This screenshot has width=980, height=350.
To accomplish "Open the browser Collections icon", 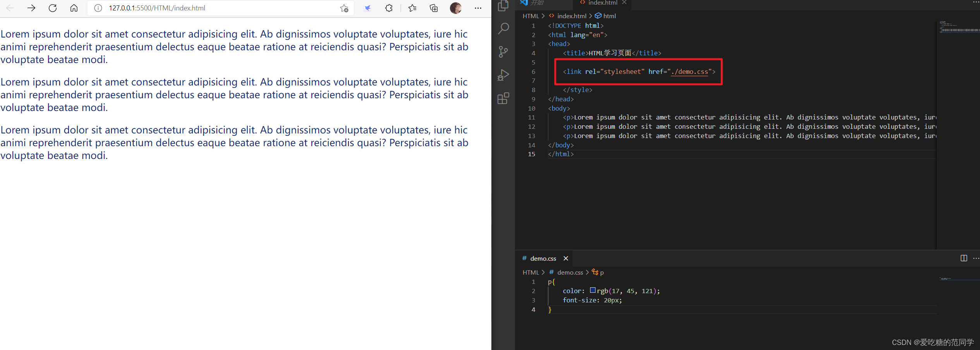I will 434,8.
